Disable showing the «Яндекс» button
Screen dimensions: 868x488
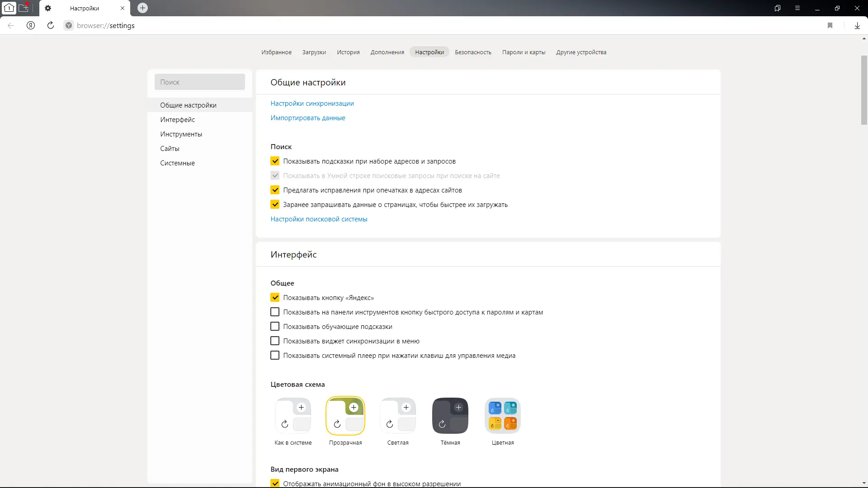(275, 298)
